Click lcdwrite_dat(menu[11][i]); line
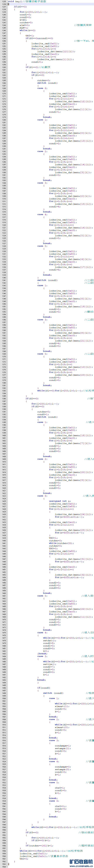The image size is (94, 868). [74, 617]
